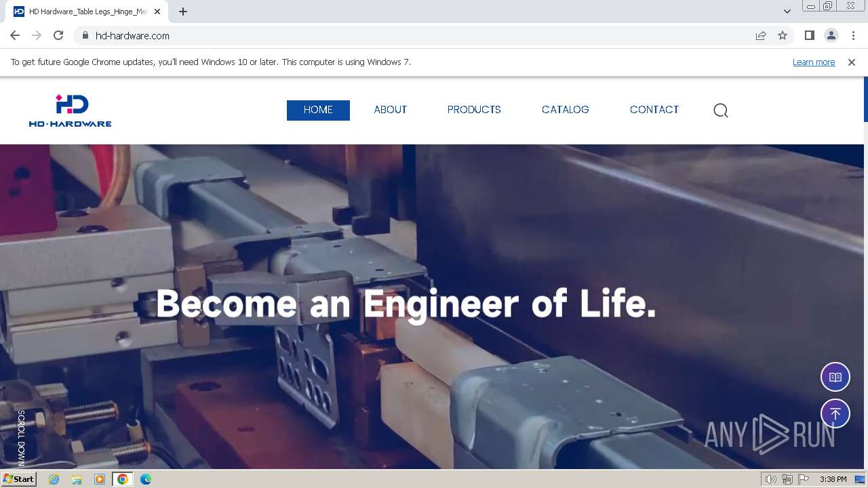This screenshot has height=488, width=868.
Task: Click the back-to-top arrow floating button
Action: click(835, 413)
